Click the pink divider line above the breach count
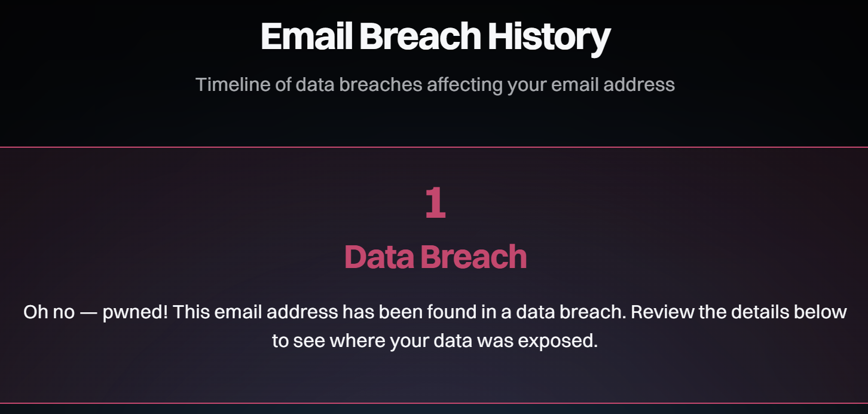The image size is (868, 414). [434, 147]
